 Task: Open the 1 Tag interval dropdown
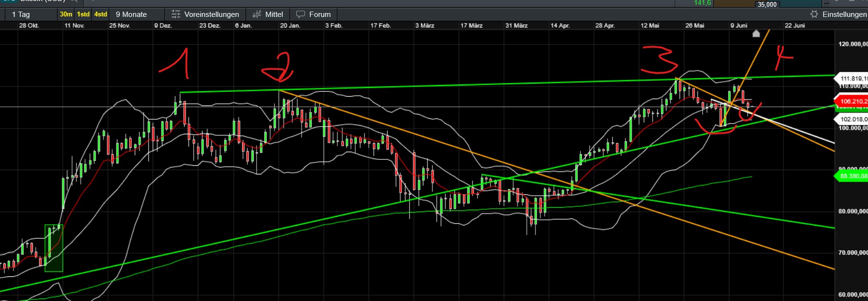click(21, 14)
